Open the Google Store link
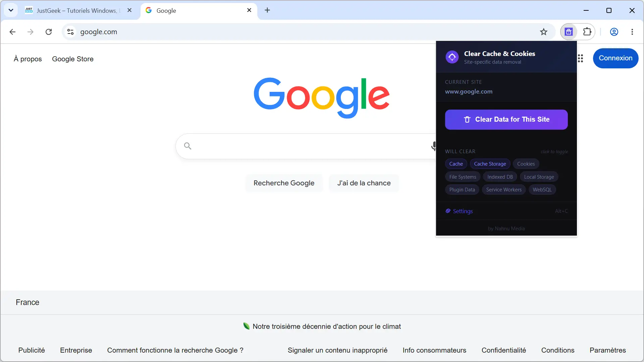The image size is (644, 362). click(x=73, y=59)
